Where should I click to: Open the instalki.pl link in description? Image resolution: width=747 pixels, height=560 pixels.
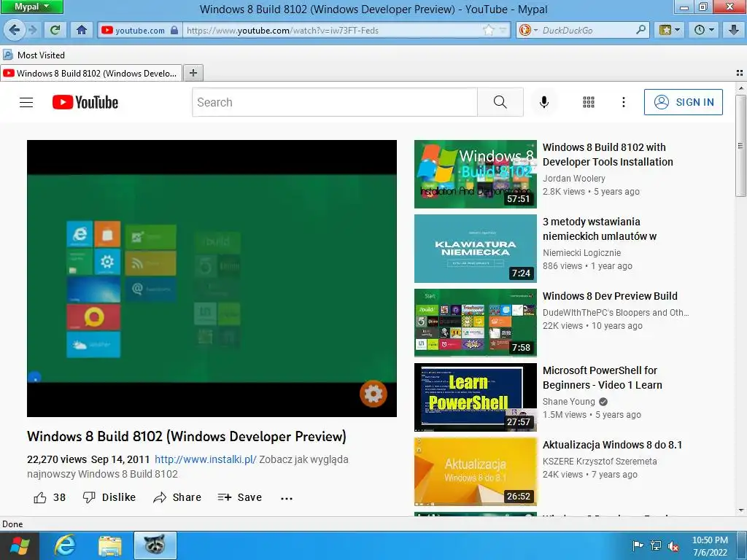[x=205, y=459]
